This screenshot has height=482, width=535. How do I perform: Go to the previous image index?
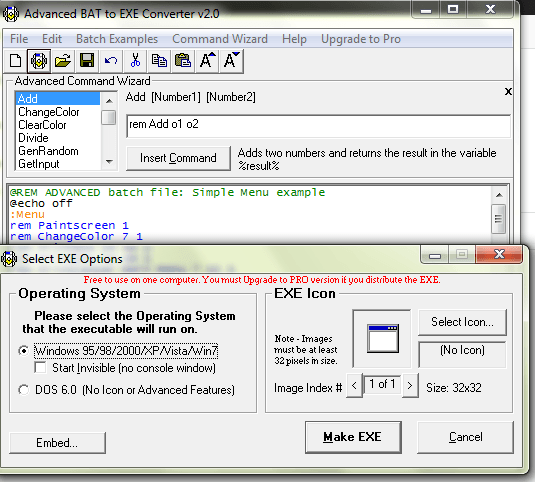354,385
